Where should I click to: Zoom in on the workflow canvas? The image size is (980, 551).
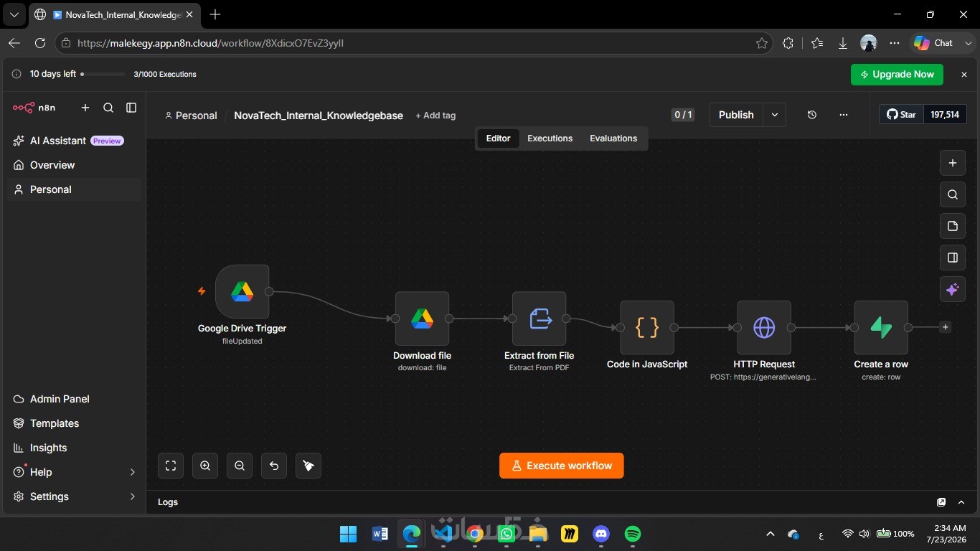[x=205, y=466]
